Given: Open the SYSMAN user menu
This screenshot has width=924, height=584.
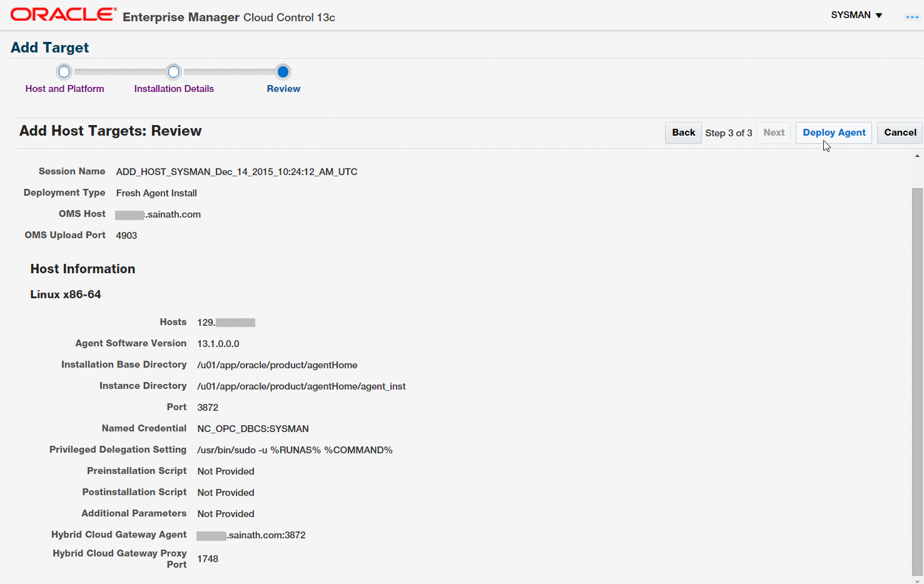Looking at the screenshot, I should point(856,15).
